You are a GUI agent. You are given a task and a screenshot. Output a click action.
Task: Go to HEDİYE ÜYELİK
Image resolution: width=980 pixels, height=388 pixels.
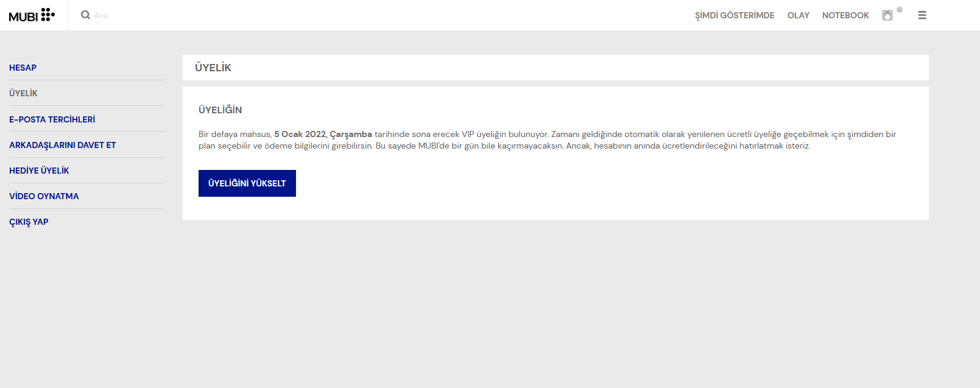click(39, 171)
